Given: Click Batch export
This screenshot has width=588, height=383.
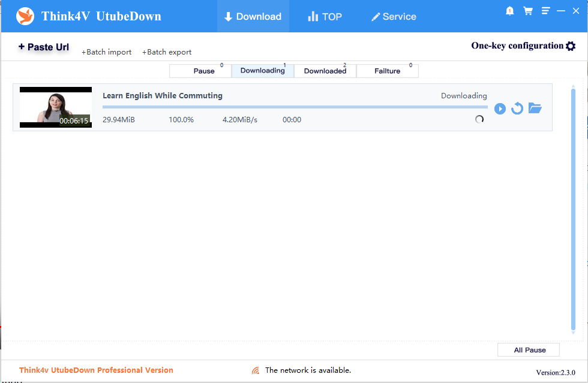Looking at the screenshot, I should tap(167, 52).
